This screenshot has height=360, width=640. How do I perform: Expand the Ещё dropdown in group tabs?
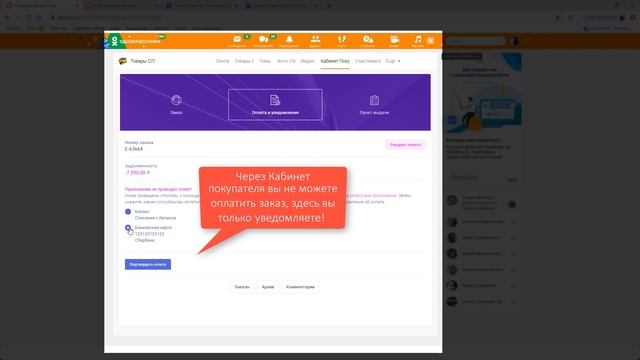click(393, 61)
